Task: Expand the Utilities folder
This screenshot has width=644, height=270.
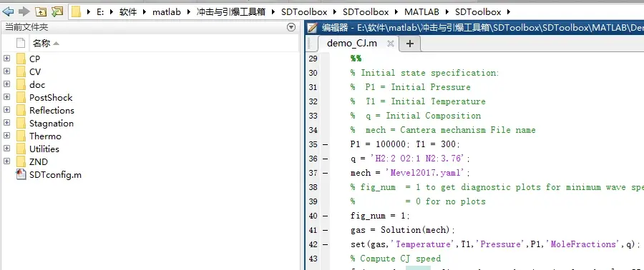Action: [x=6, y=149]
